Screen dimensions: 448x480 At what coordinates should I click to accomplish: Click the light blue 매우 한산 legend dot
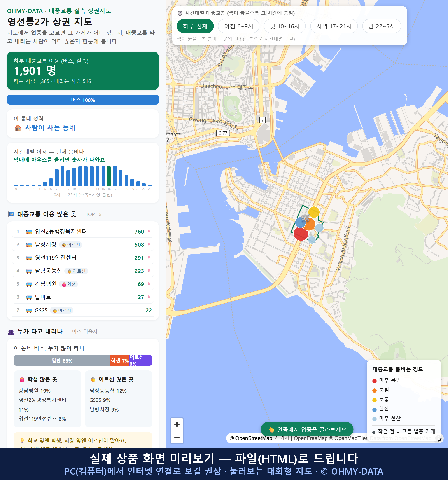(374, 419)
